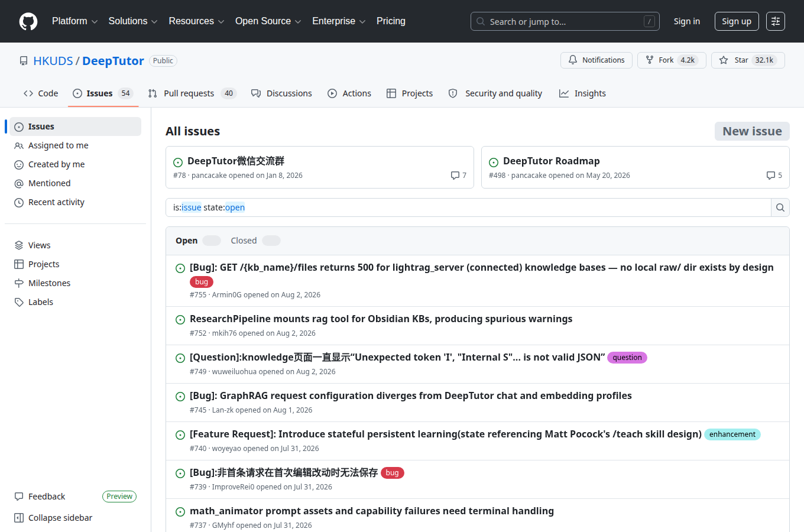Open issue about GET /{kb_name}/files returns 500
The image size is (804, 532).
tap(481, 267)
